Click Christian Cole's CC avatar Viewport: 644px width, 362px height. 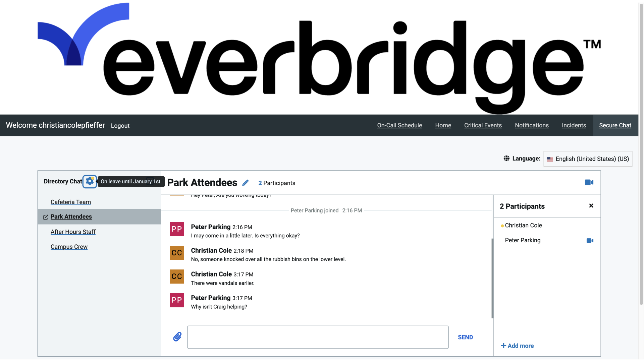(176, 253)
